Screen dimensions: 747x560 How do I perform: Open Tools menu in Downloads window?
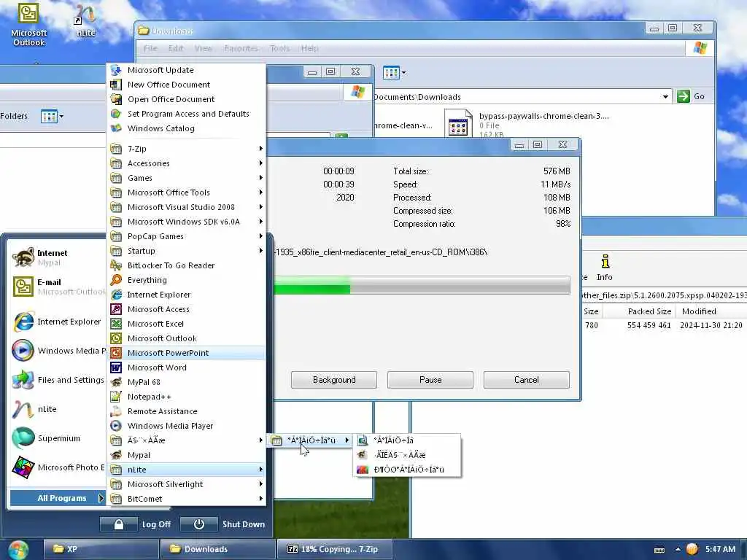tap(279, 48)
